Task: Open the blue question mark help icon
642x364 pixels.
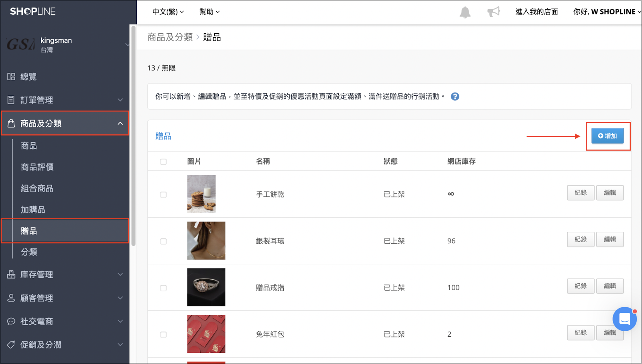Action: (455, 97)
